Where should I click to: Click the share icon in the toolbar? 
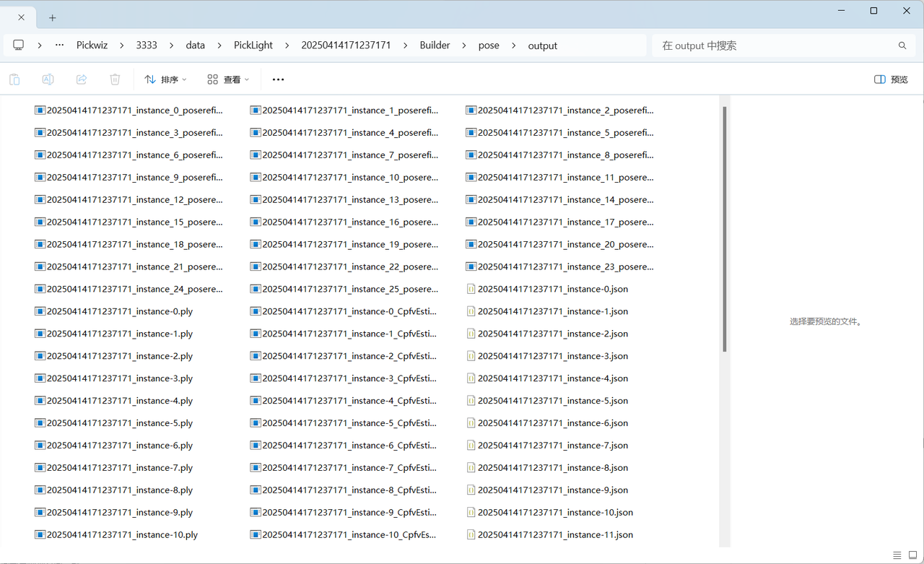[x=82, y=79]
